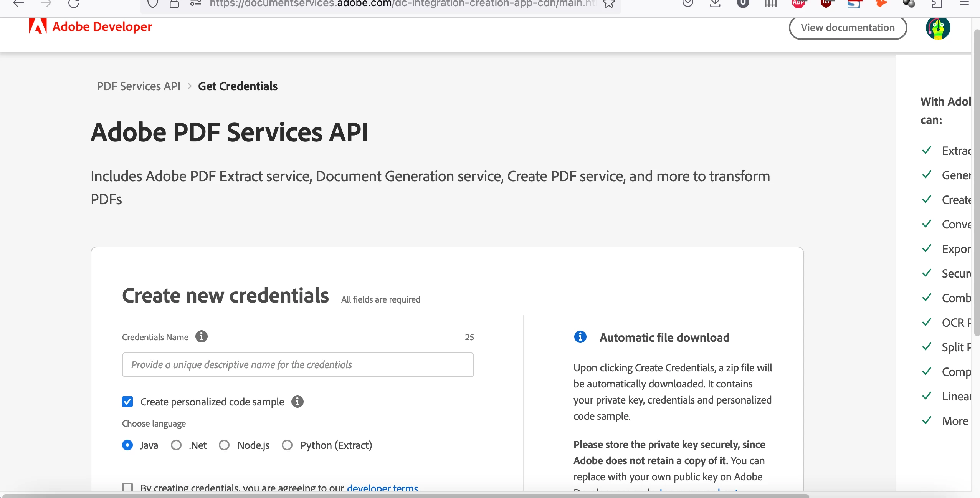Select Python (Extract) language option
Viewport: 980px width, 498px height.
pos(287,445)
